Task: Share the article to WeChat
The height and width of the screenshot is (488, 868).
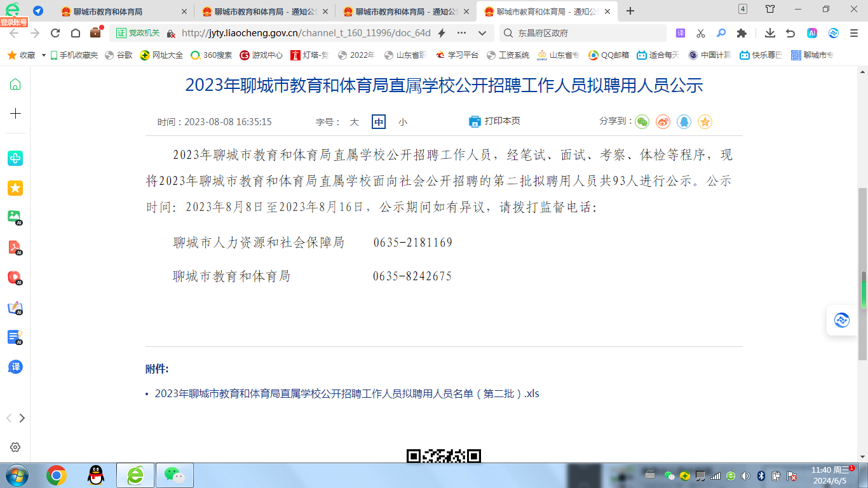Action: coord(641,121)
